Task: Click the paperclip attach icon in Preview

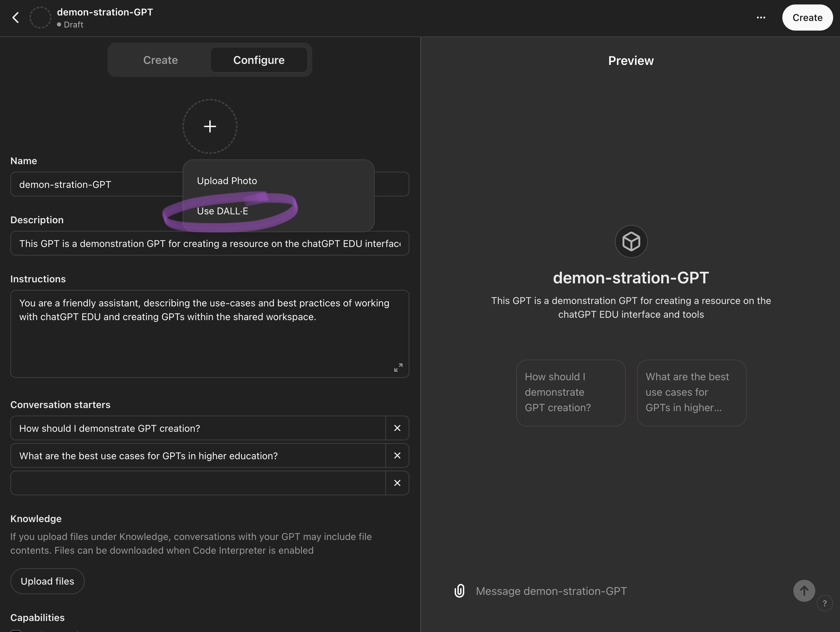Action: tap(459, 590)
